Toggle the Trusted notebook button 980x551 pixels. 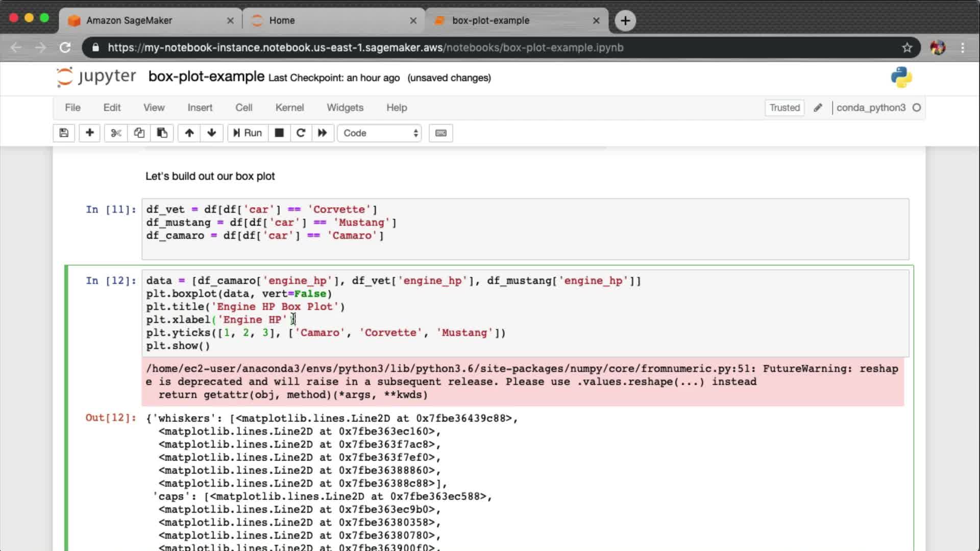click(x=784, y=108)
